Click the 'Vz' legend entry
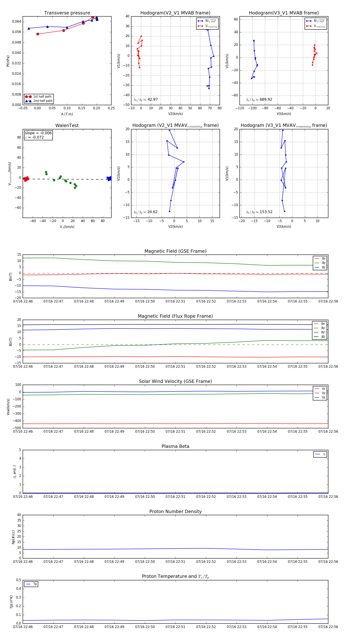Screen dimensions: 351x644 [x=320, y=398]
